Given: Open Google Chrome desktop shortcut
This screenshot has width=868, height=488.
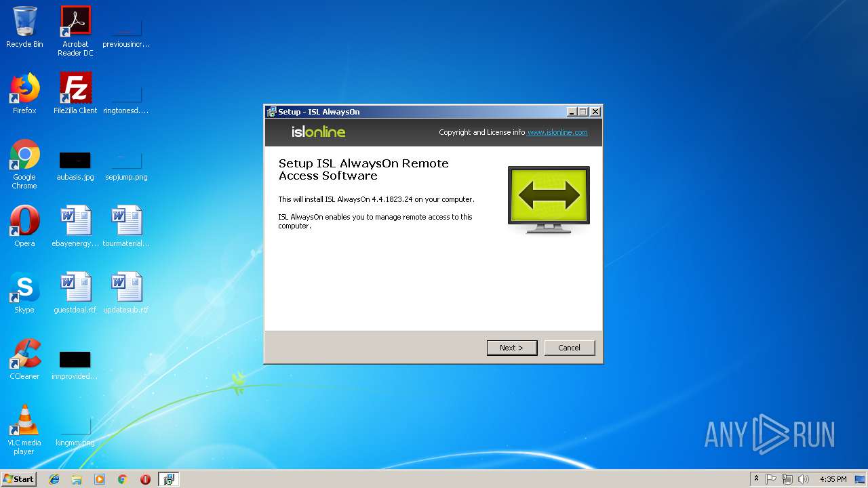Looking at the screenshot, I should (24, 164).
